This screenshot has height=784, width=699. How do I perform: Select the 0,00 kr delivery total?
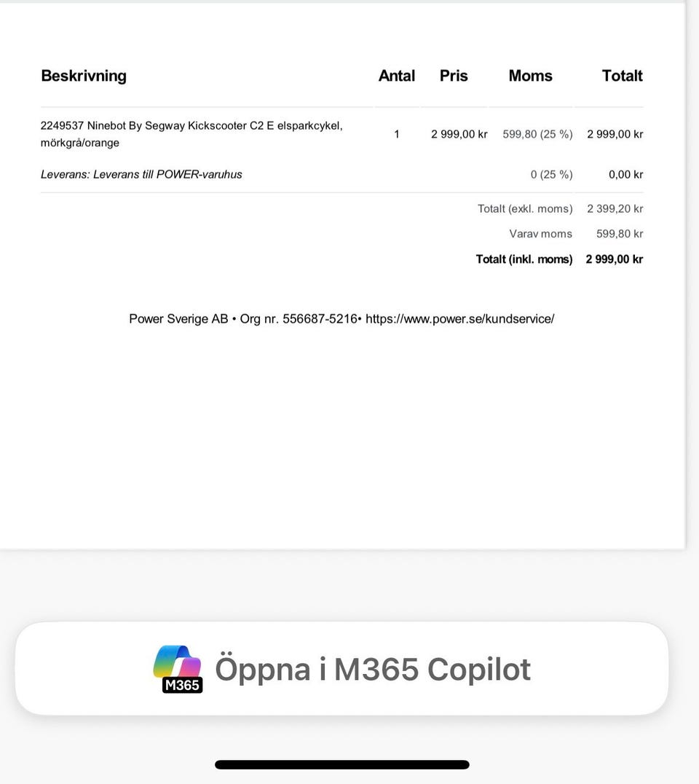[x=625, y=174]
